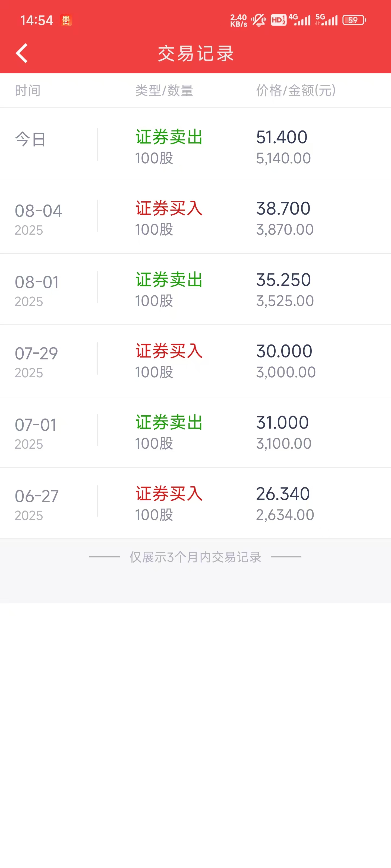Tap the app notification icon beside clock

click(x=66, y=20)
